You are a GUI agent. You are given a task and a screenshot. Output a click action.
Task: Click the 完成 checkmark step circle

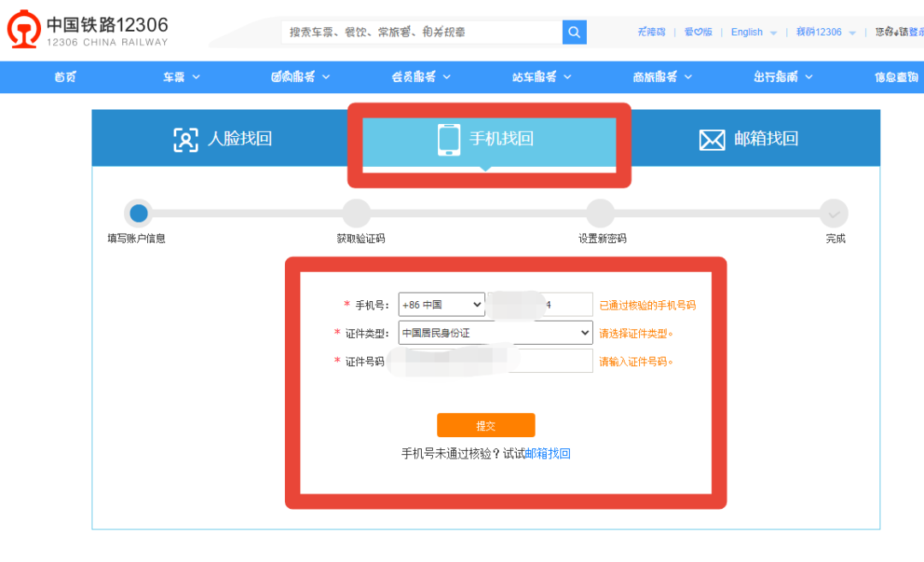(x=834, y=214)
